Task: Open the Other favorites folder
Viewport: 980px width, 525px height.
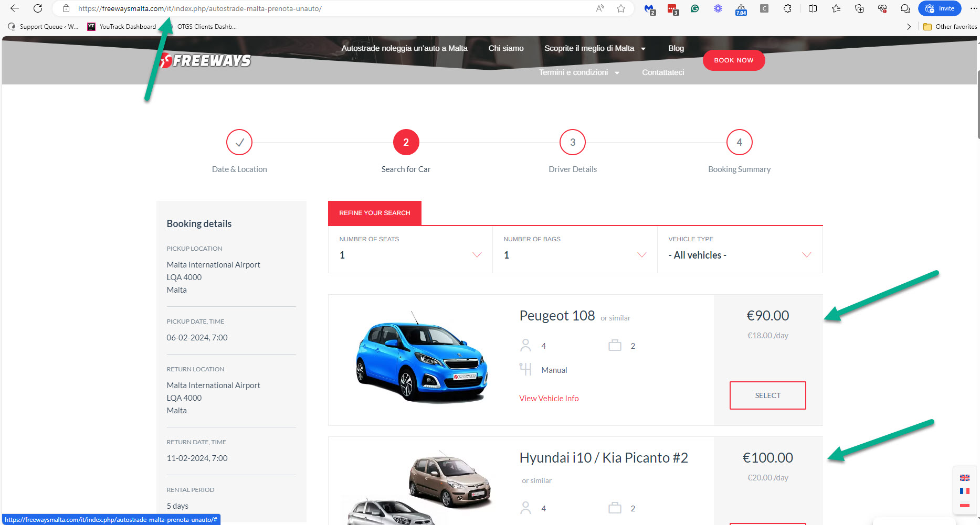Action: pyautogui.click(x=950, y=26)
